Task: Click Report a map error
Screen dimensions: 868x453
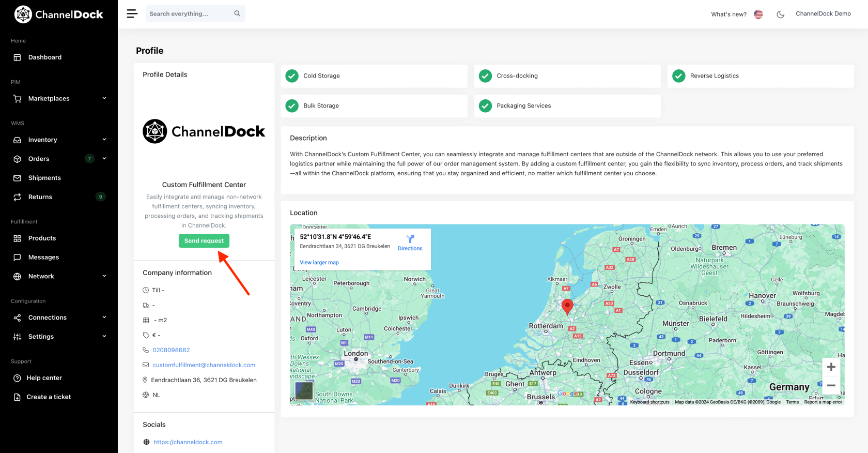Action: 823,402
